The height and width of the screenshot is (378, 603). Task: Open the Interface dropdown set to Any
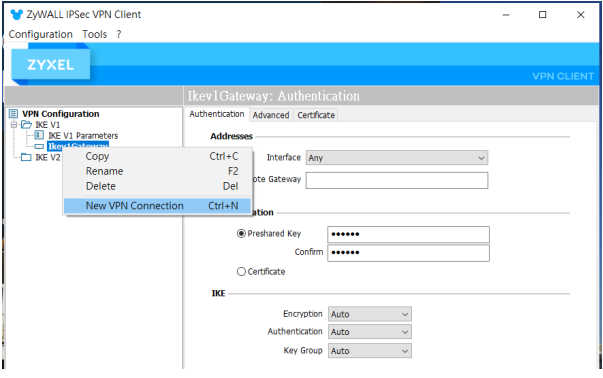397,158
